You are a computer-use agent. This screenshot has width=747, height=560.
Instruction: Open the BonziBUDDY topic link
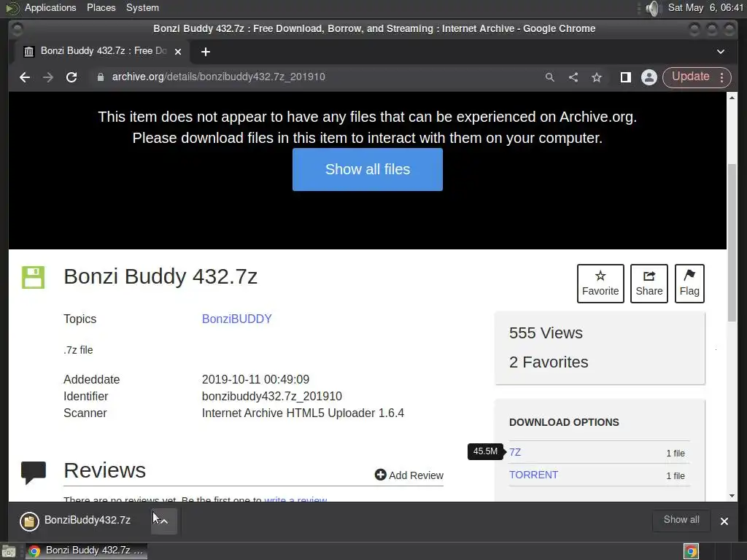[x=237, y=319]
